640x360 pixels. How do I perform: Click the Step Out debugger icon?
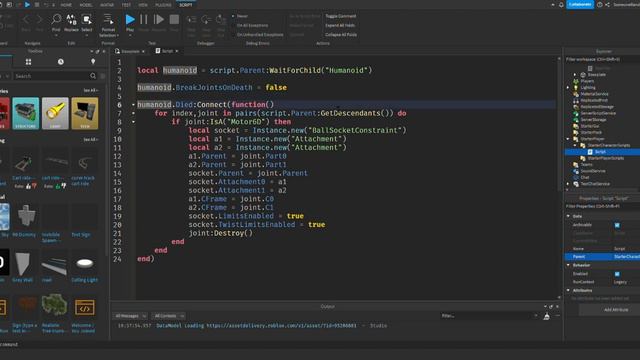pos(221,20)
